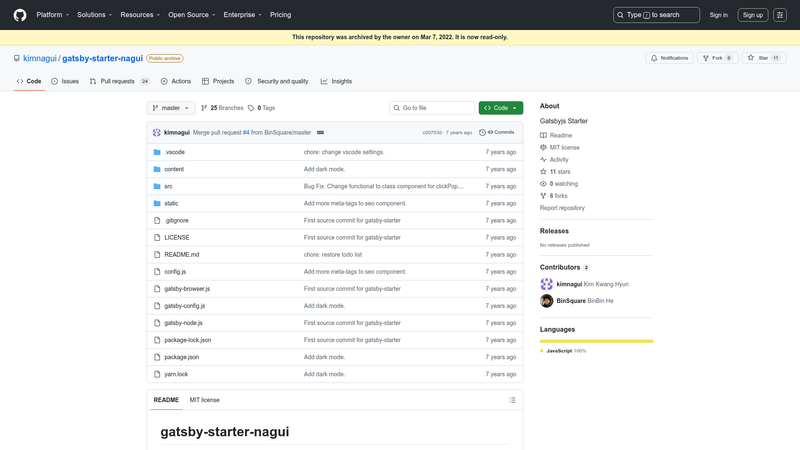Image resolution: width=800 pixels, height=450 pixels.
Task: Open the Enterprise dropdown menu
Action: point(242,15)
